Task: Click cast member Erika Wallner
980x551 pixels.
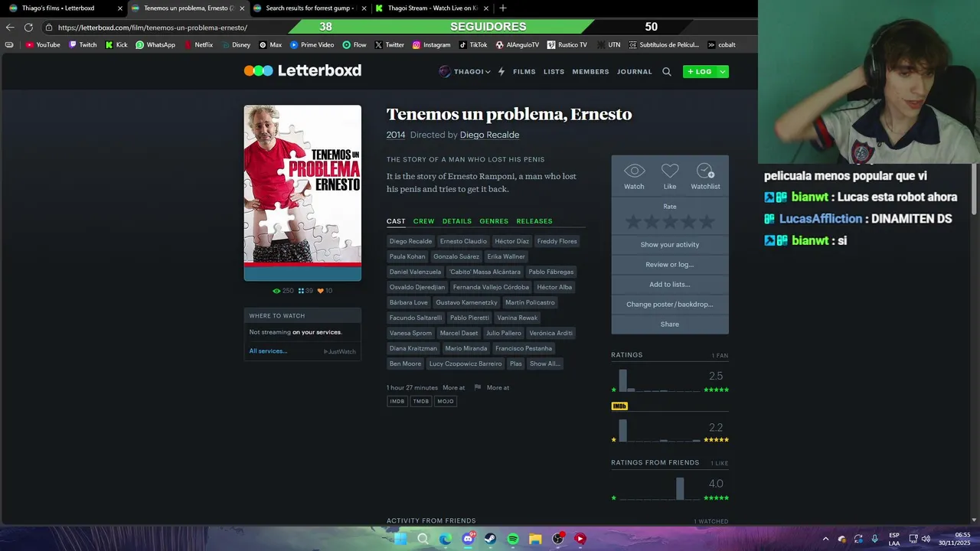Action: pos(506,256)
